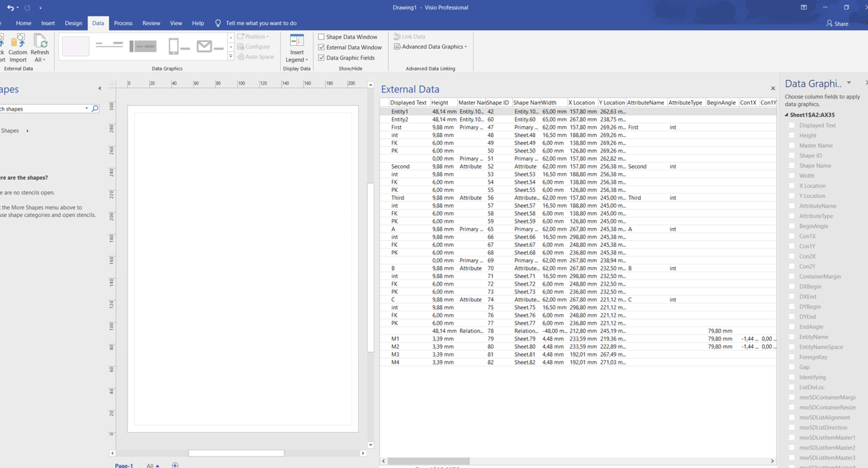Collapse the Sheet1$A2:AX35 tree node
The width and height of the screenshot is (868, 468).
click(787, 115)
